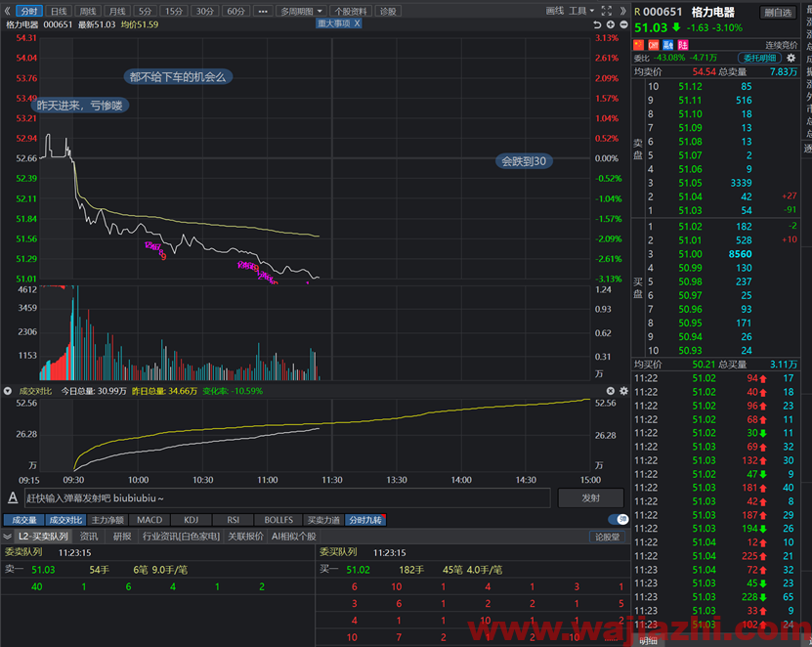Zoom in the chart with the plus icon
This screenshot has height=647, width=812.
click(x=611, y=24)
